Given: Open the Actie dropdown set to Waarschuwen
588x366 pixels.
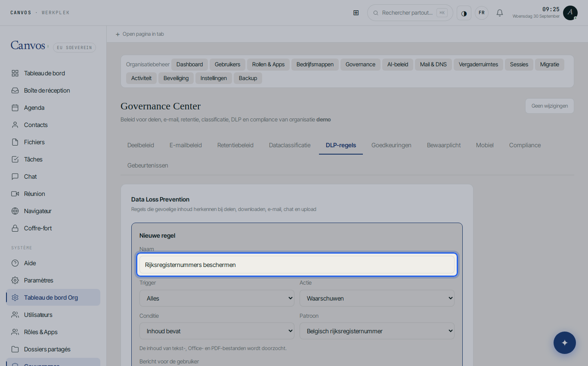Looking at the screenshot, I should tap(377, 298).
